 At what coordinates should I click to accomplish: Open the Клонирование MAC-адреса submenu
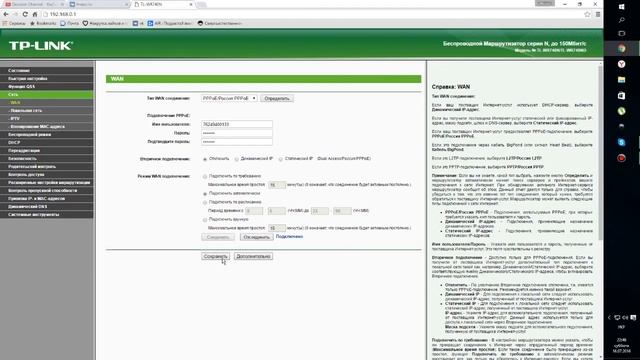tap(47, 127)
